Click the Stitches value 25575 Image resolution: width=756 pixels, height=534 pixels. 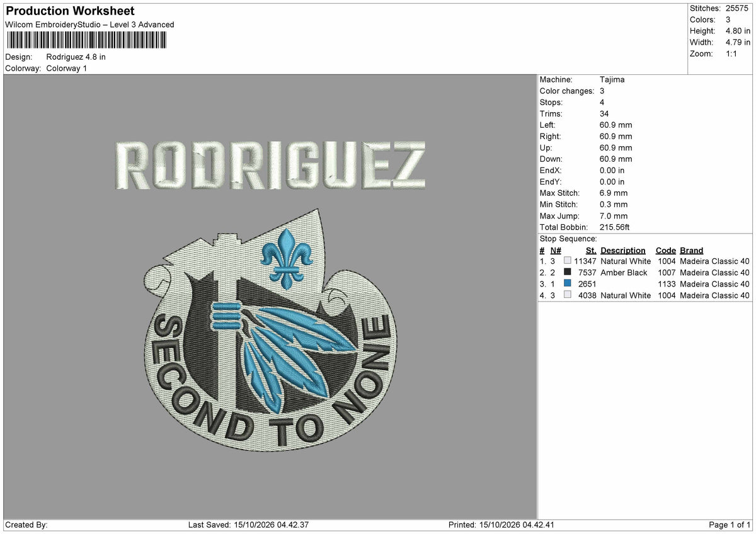click(x=738, y=8)
